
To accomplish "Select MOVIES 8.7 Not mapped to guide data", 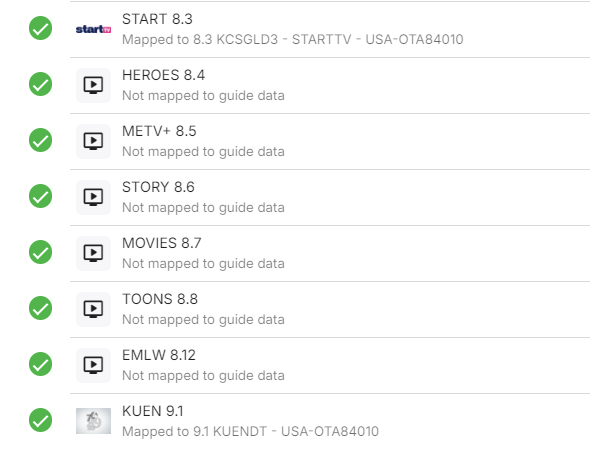I will 203,263.
